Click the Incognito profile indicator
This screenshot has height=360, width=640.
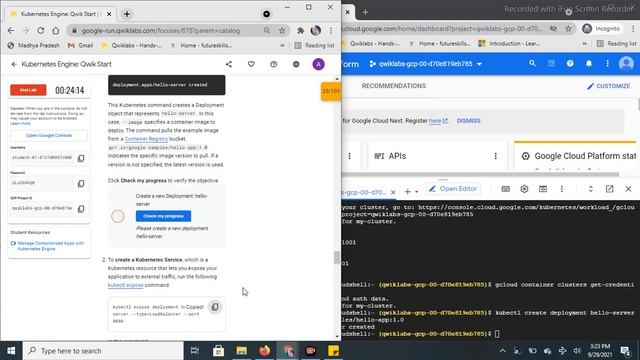(x=601, y=29)
